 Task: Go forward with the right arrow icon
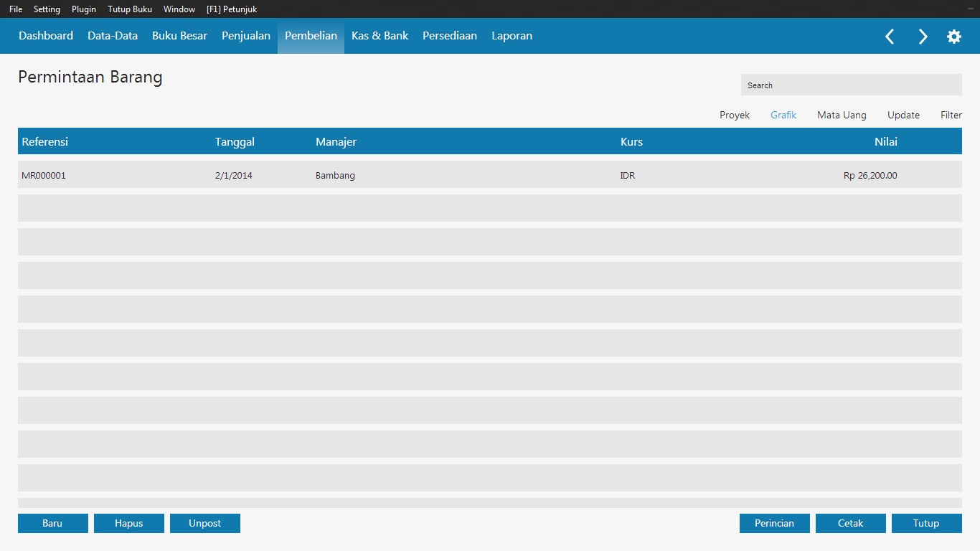[x=923, y=37]
